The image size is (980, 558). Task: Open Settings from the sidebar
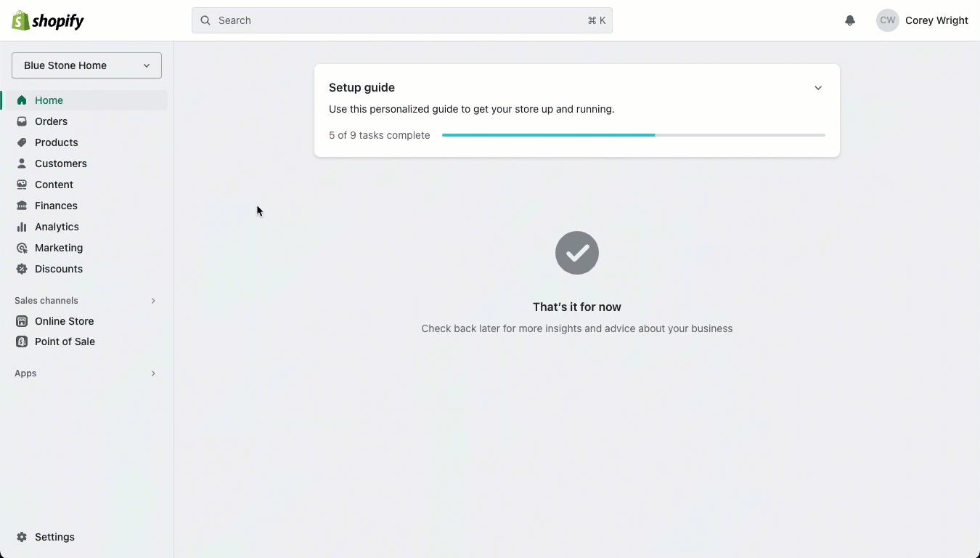(x=54, y=537)
